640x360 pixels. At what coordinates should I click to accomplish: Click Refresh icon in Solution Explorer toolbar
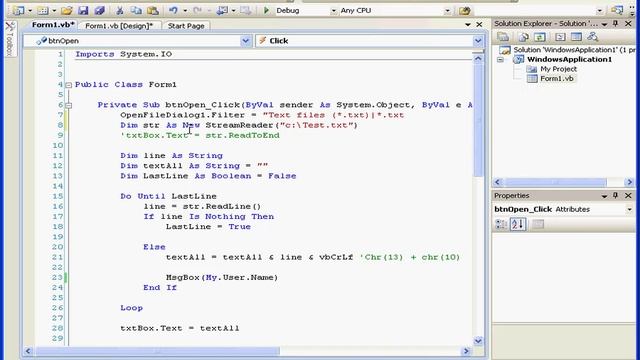[540, 37]
